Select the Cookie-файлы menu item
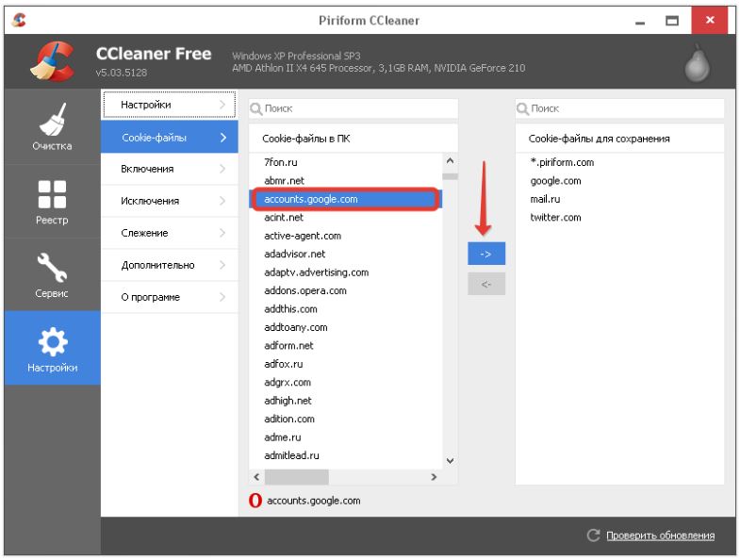This screenshot has height=560, width=740. 170,138
